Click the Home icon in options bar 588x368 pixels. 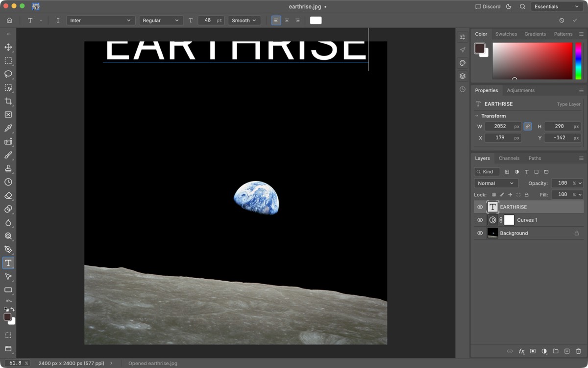9,21
